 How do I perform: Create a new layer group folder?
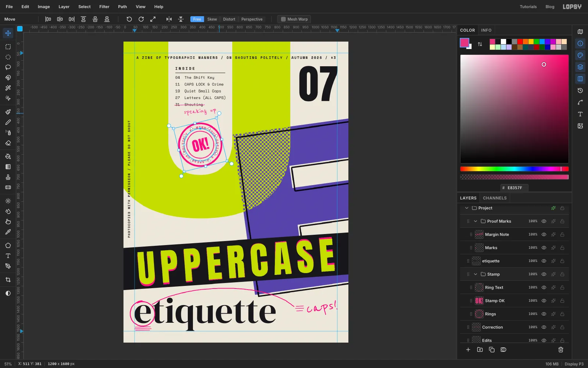(480, 350)
